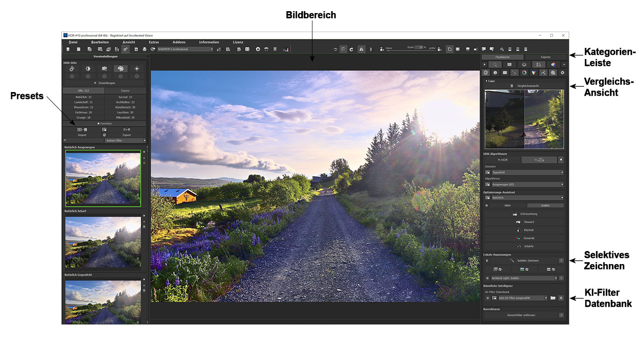644x364 pixels.
Task: Open the Szenario Tageslicht dropdown
Action: click(527, 172)
